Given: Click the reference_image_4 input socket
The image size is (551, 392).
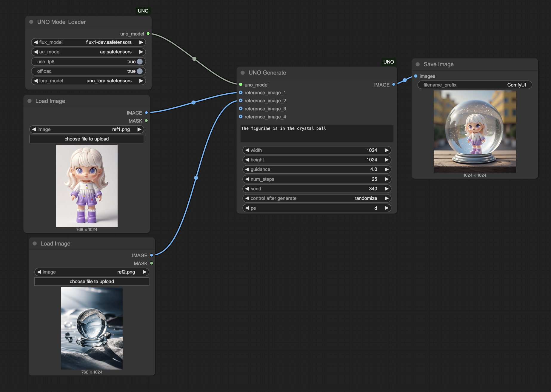Looking at the screenshot, I should (241, 117).
